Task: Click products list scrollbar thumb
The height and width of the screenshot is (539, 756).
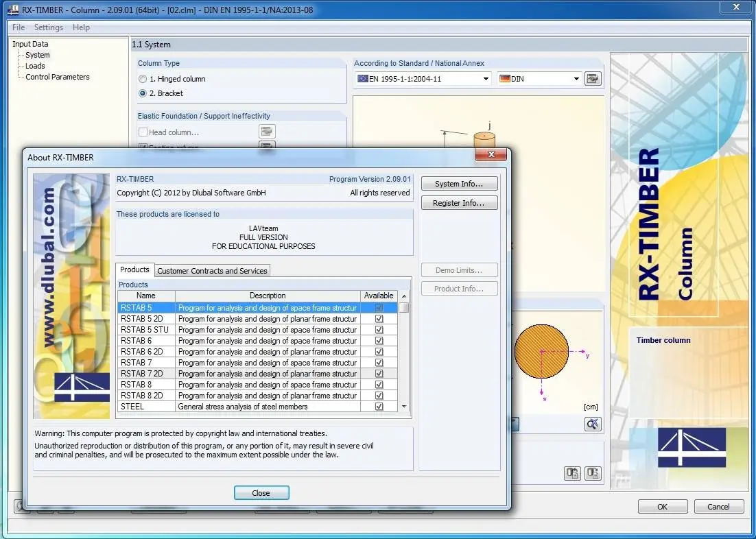Action: pos(404,308)
